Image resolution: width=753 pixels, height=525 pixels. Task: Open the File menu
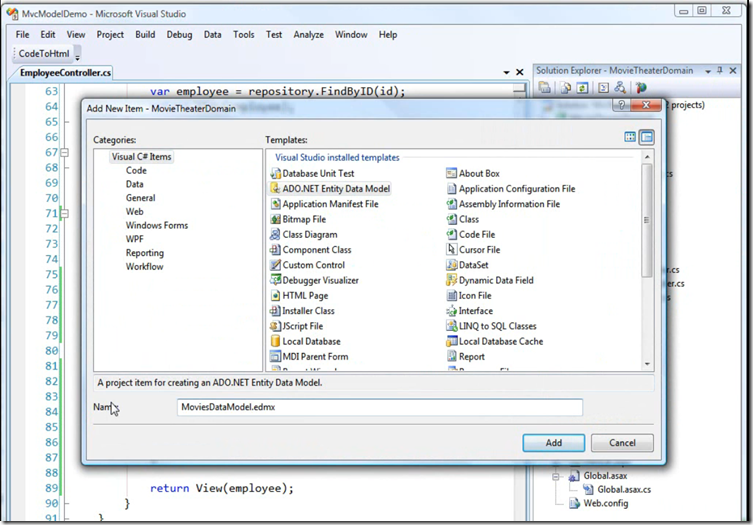pos(22,35)
